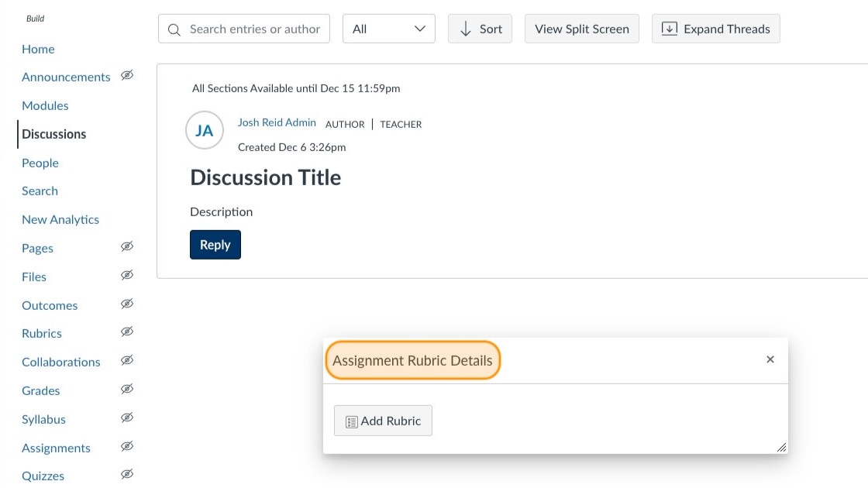Image resolution: width=868 pixels, height=488 pixels.
Task: Toggle visibility of Announcements
Action: pyautogui.click(x=126, y=75)
